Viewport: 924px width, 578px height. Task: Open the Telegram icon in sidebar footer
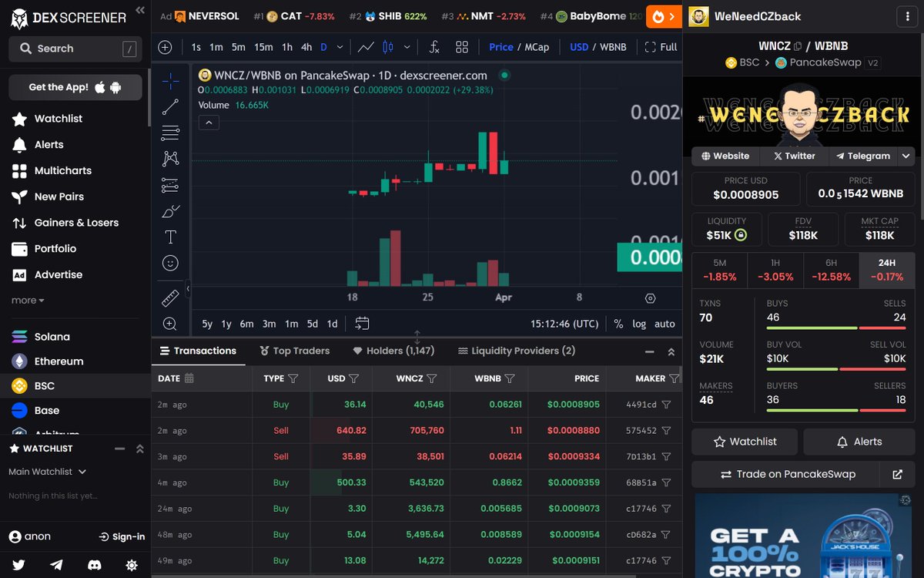tap(56, 565)
